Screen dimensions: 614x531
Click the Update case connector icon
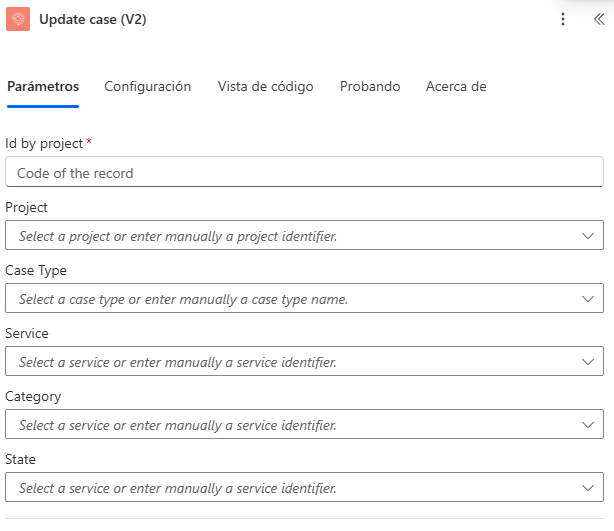(x=18, y=19)
